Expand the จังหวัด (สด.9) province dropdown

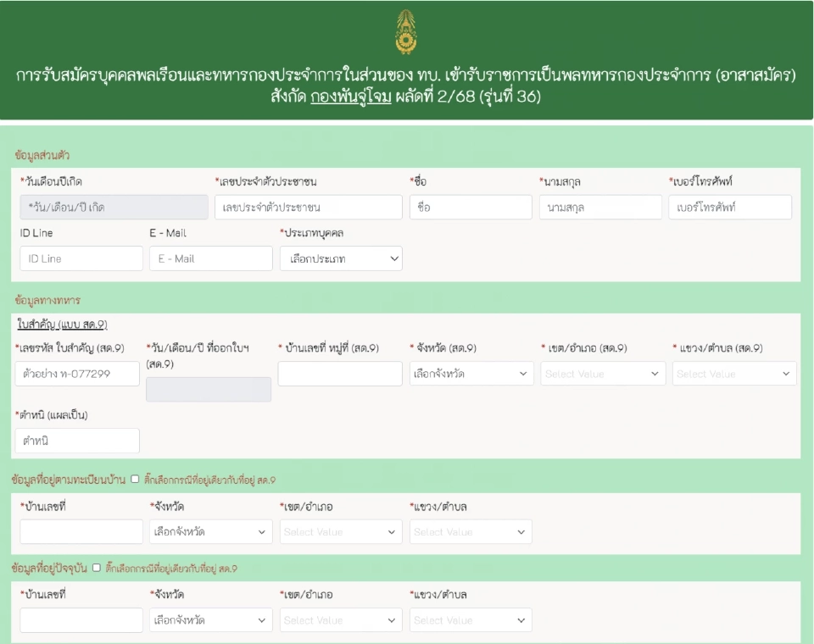pyautogui.click(x=471, y=374)
